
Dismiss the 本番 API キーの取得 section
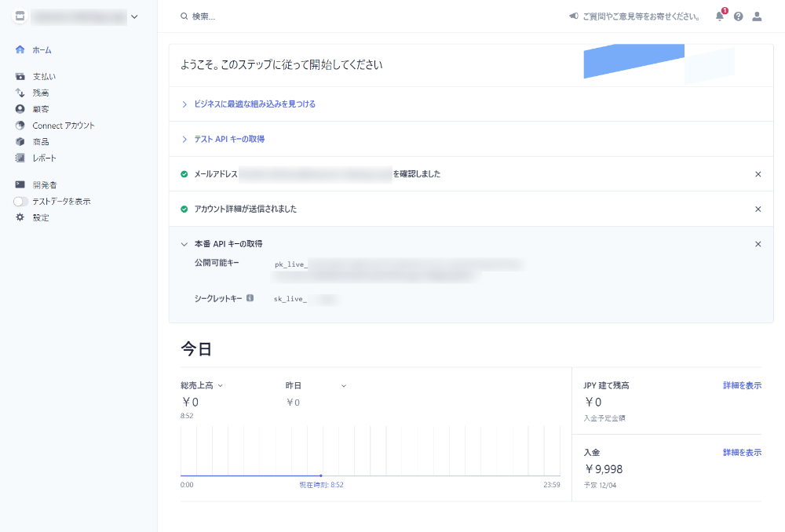[x=758, y=244]
